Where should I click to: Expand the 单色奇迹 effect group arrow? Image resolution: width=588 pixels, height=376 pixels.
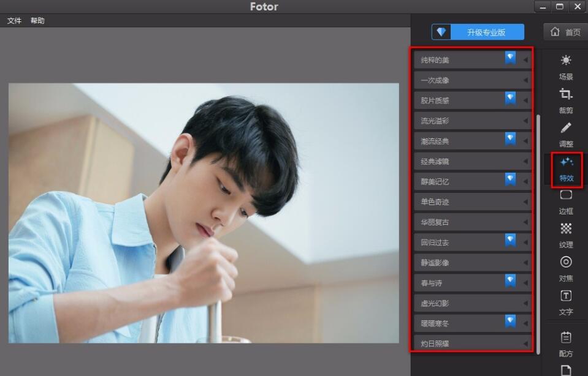(x=525, y=202)
